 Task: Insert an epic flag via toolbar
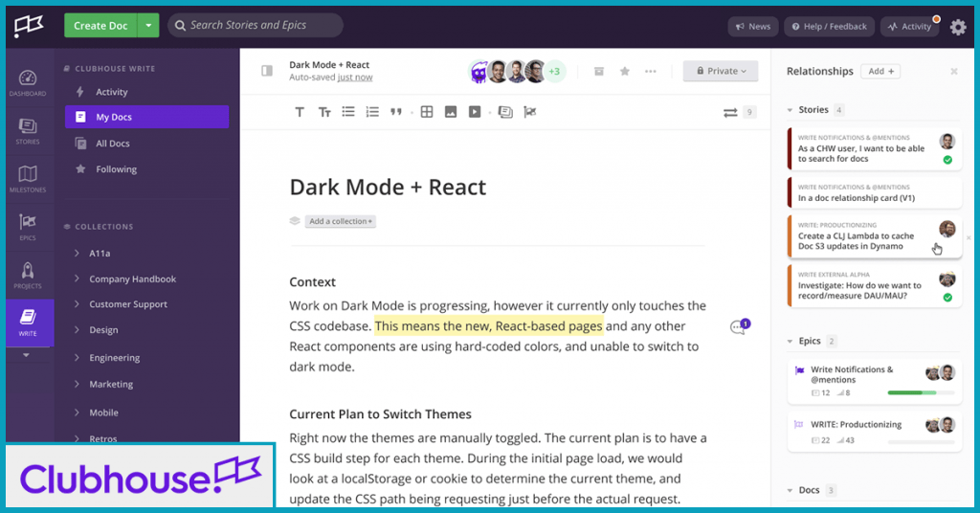point(530,112)
